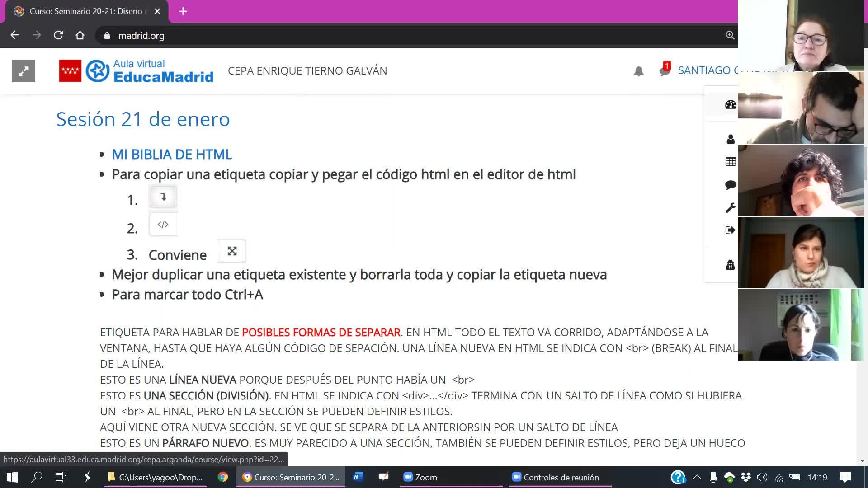Click the browser zoom magnifier icon

pos(730,35)
